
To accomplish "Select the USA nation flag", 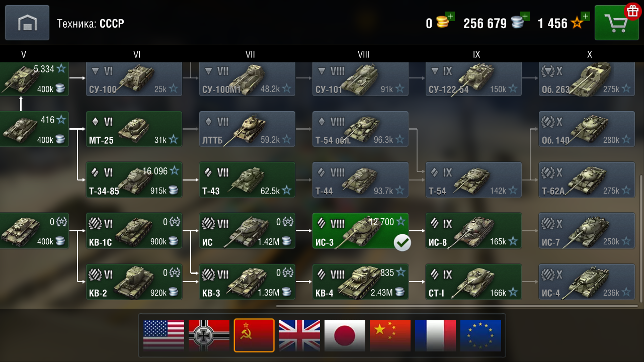I will [x=164, y=335].
